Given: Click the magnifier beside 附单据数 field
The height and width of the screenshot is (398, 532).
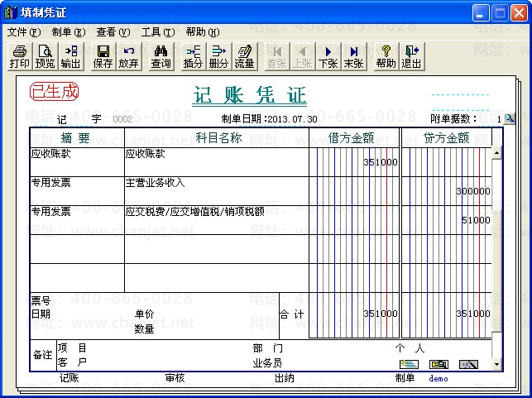Looking at the screenshot, I should pos(509,119).
